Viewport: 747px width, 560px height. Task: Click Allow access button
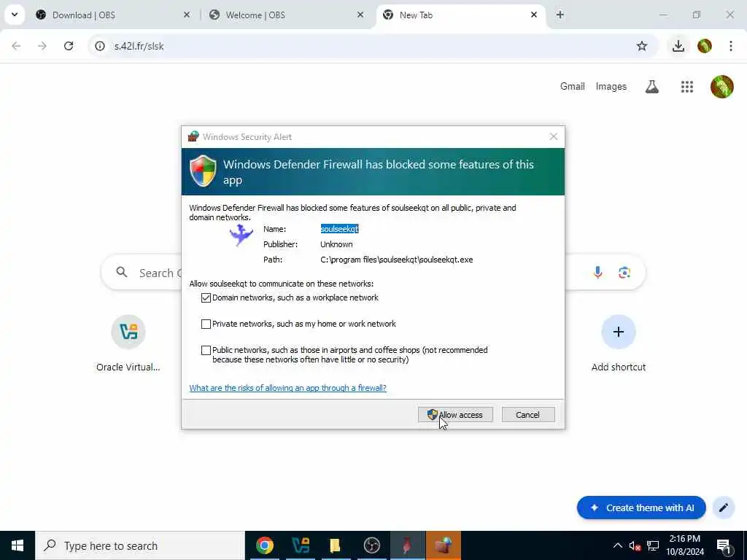tap(455, 415)
